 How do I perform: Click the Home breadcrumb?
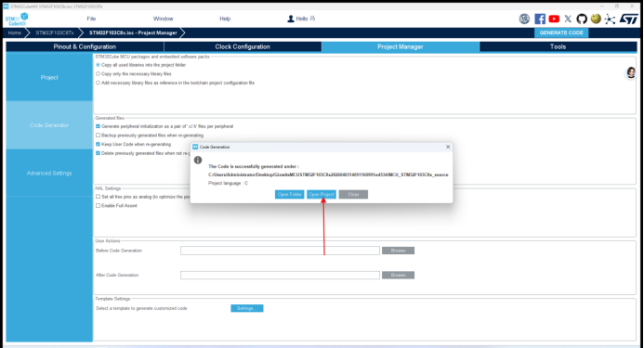tap(14, 32)
